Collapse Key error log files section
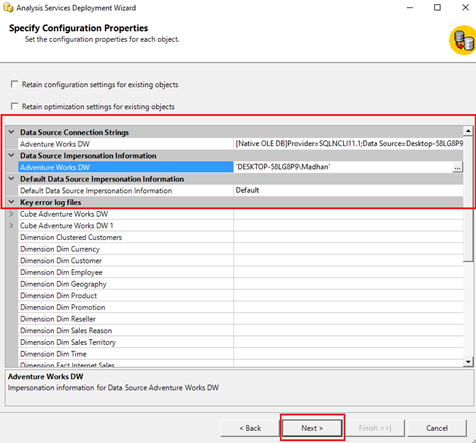Viewport: 476px width, 443px height. click(x=12, y=202)
